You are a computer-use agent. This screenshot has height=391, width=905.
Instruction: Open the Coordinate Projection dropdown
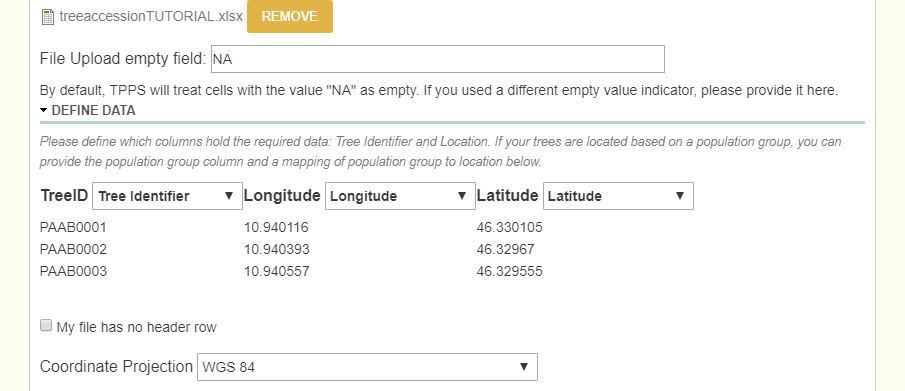tap(367, 367)
